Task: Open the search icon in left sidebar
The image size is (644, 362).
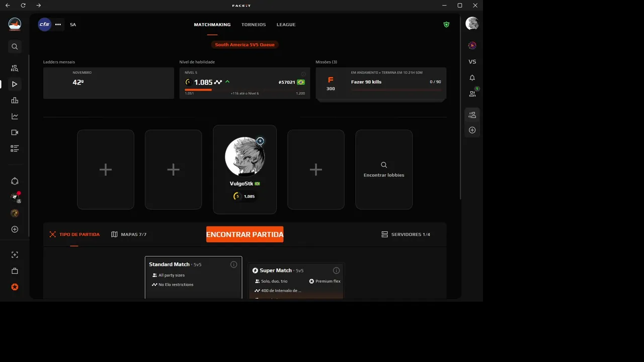Action: coord(15,46)
